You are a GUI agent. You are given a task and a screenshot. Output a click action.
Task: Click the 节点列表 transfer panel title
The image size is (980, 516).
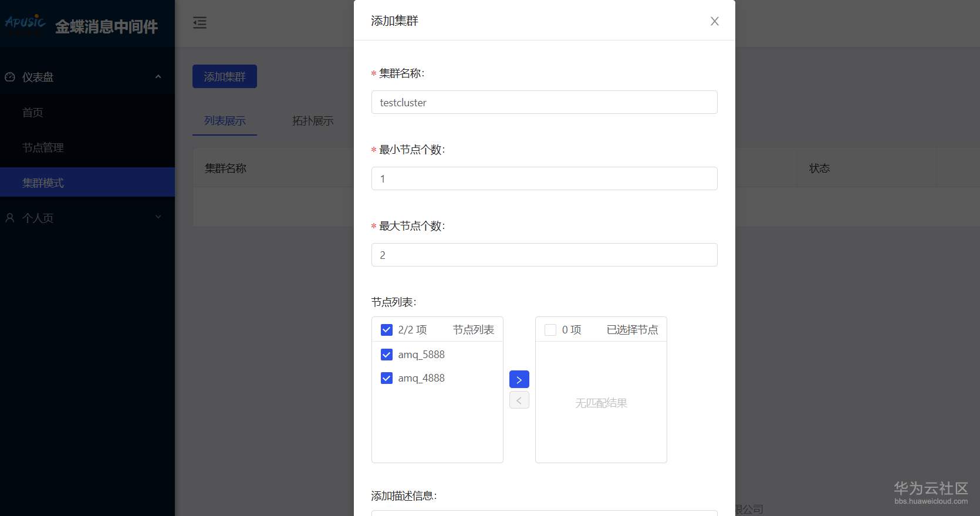coord(474,330)
